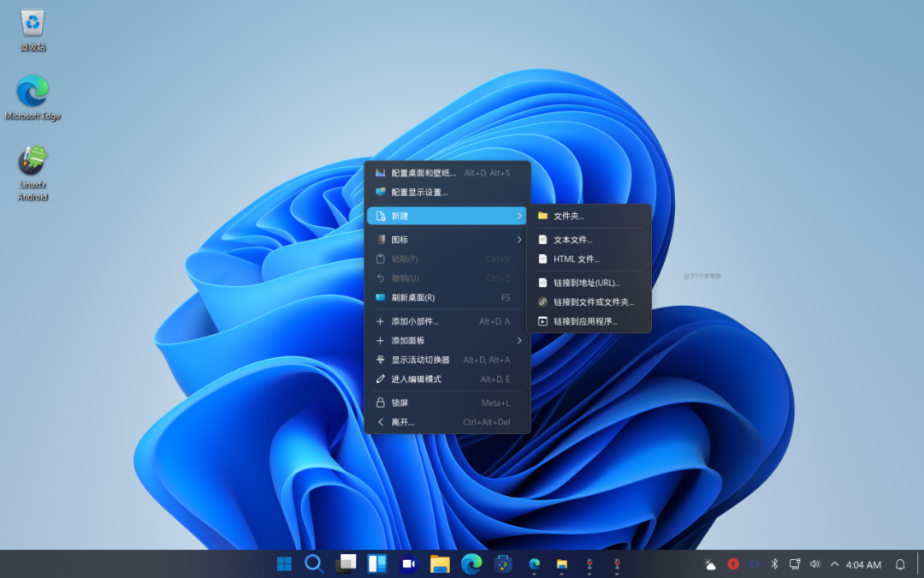Image resolution: width=924 pixels, height=578 pixels.
Task: Click the weather icon in the tray
Action: coord(710,564)
